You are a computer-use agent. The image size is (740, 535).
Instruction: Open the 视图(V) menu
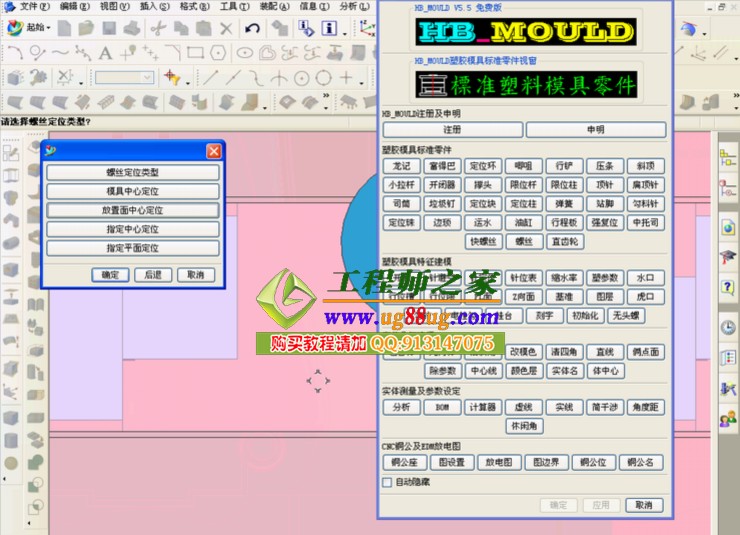115,6
